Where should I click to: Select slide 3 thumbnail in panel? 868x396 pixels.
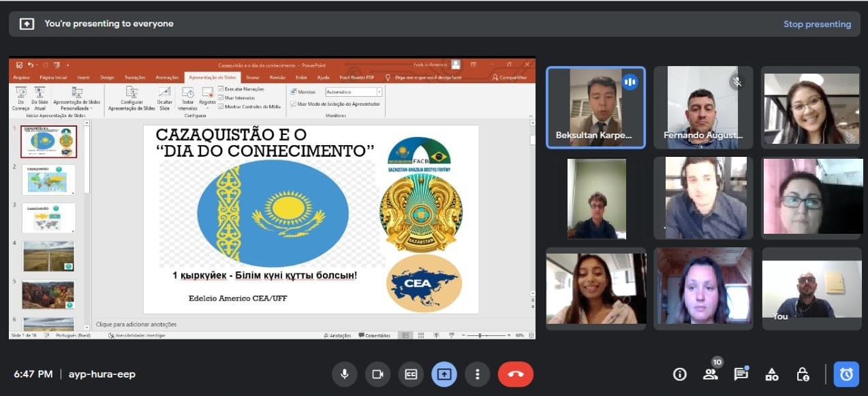click(49, 218)
